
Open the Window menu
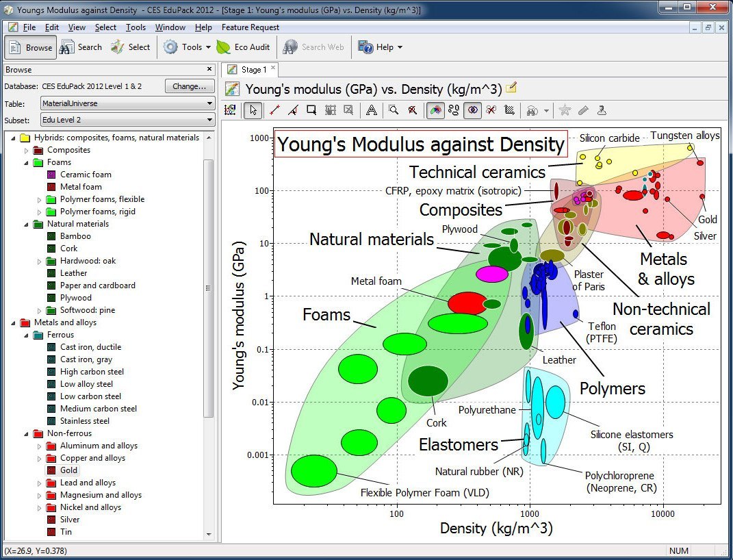(170, 27)
